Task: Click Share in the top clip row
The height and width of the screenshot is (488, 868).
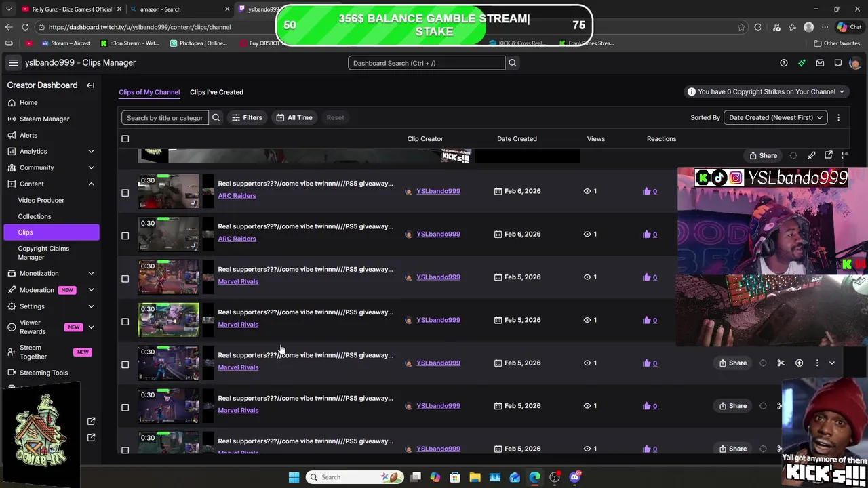Action: click(x=763, y=156)
